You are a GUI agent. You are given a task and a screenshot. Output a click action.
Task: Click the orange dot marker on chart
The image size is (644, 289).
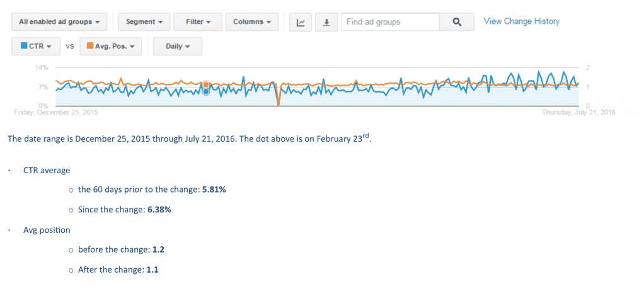tap(206, 85)
